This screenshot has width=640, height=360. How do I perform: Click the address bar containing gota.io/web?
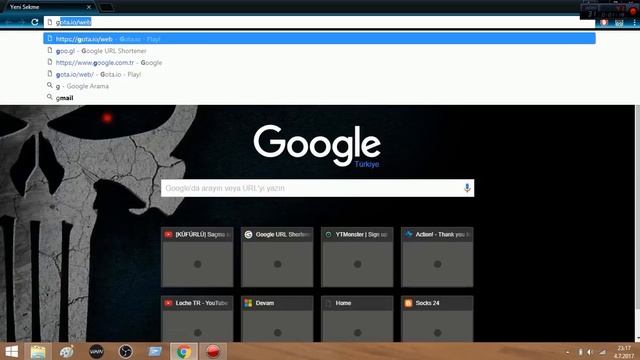click(x=319, y=22)
